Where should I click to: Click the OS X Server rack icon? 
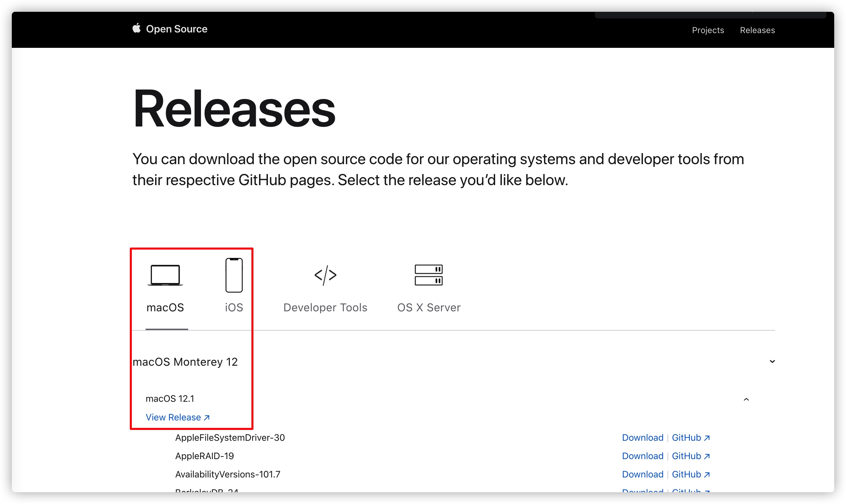click(429, 275)
